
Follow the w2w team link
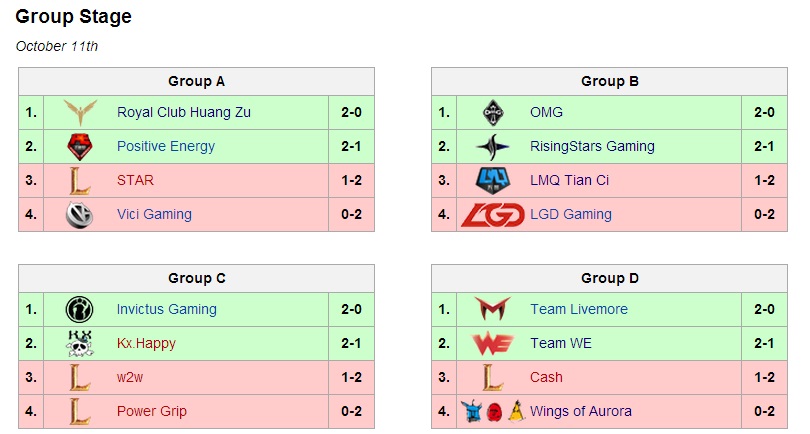pos(131,377)
